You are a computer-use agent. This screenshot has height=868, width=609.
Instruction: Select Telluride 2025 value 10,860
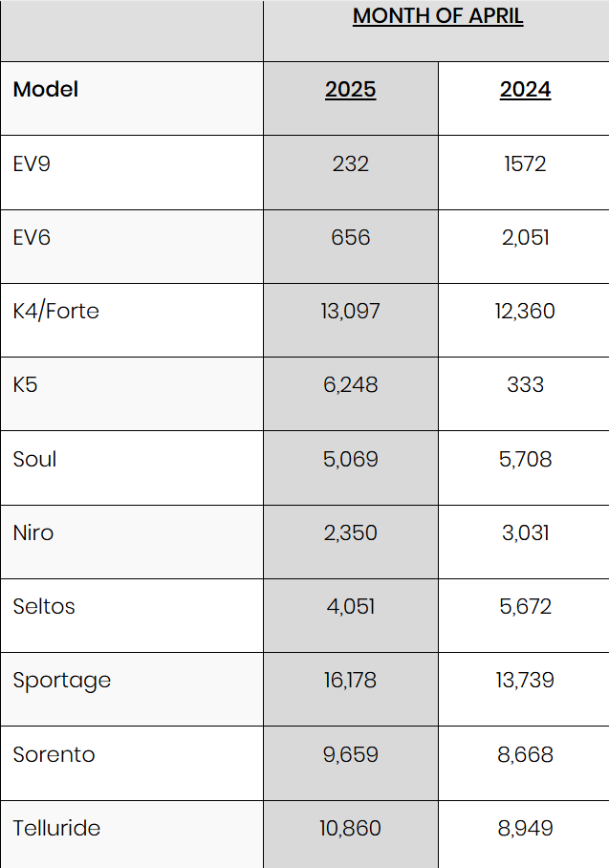click(x=351, y=828)
